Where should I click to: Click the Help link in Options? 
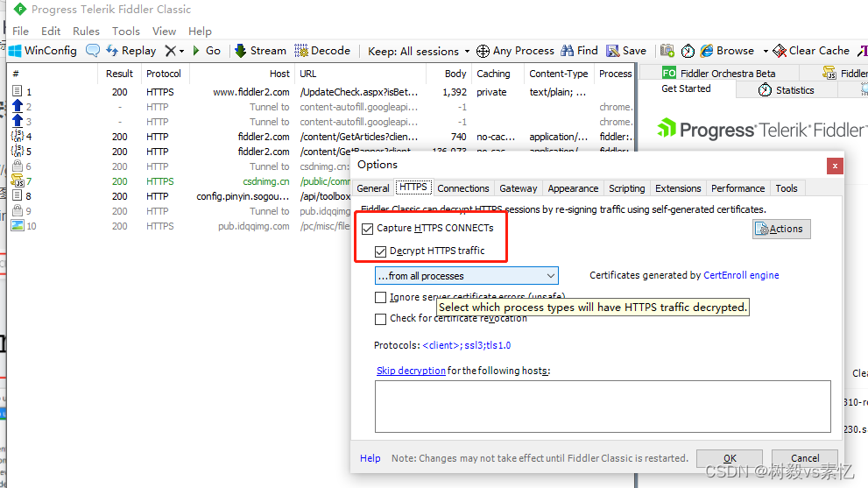coord(370,458)
